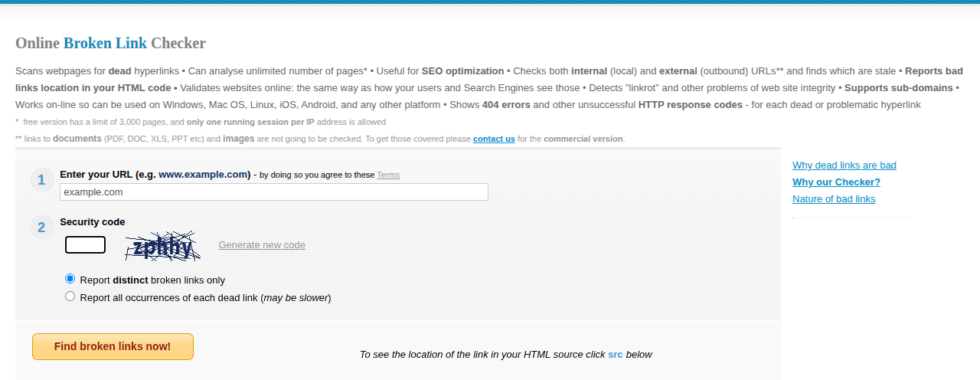Focus the security code entry box

point(85,245)
